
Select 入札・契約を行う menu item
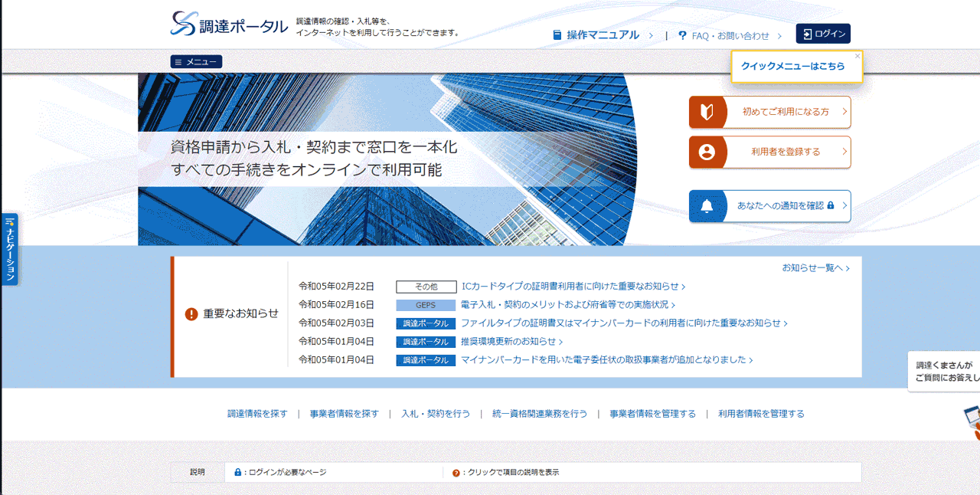point(436,414)
